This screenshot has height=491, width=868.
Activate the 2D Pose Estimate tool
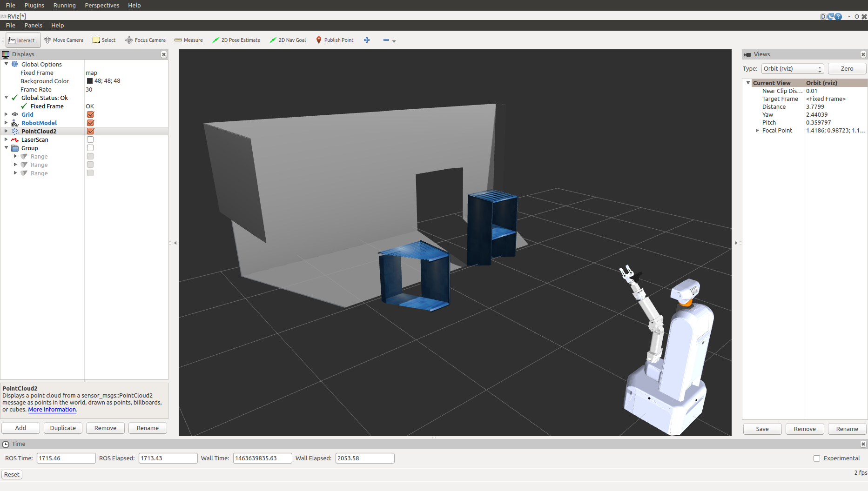pos(236,40)
